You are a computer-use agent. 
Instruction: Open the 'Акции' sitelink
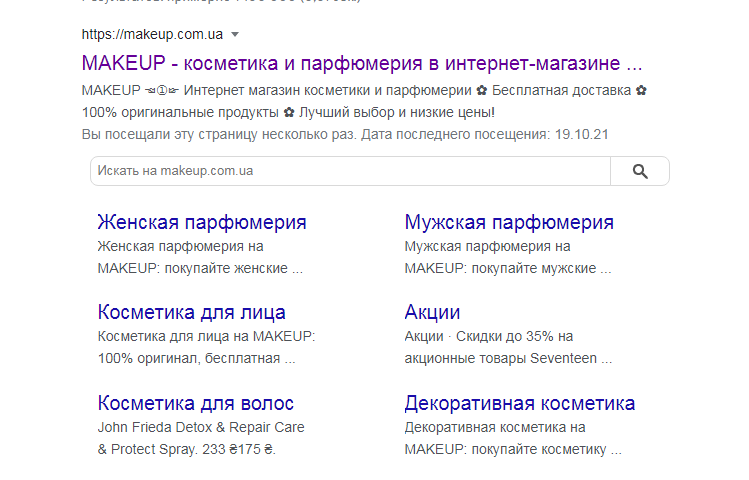click(x=432, y=312)
